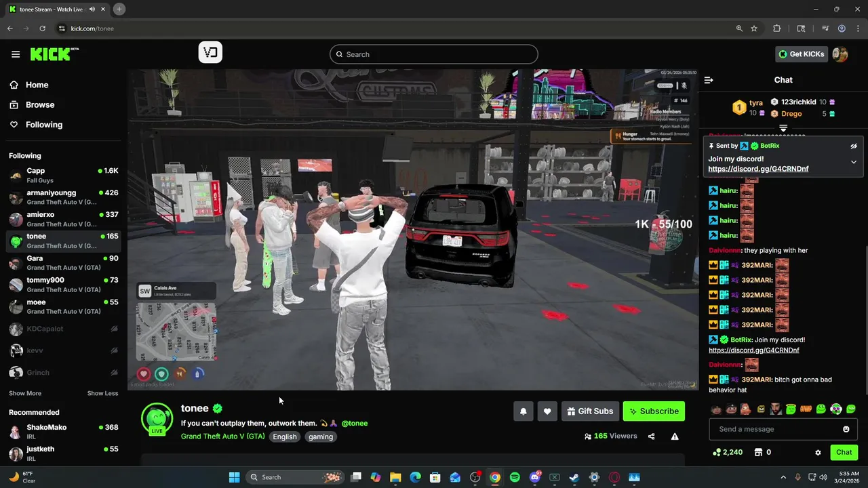Select tommy900's channel in sidebar
Image resolution: width=868 pixels, height=488 pixels.
[64, 285]
